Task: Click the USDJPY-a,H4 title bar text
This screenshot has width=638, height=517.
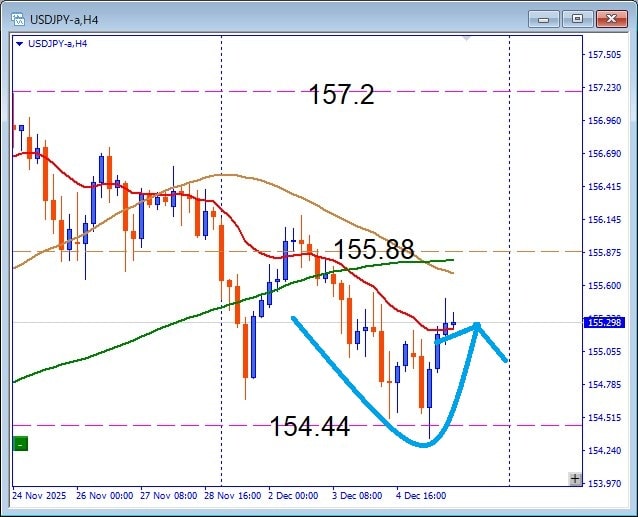Action: point(64,20)
